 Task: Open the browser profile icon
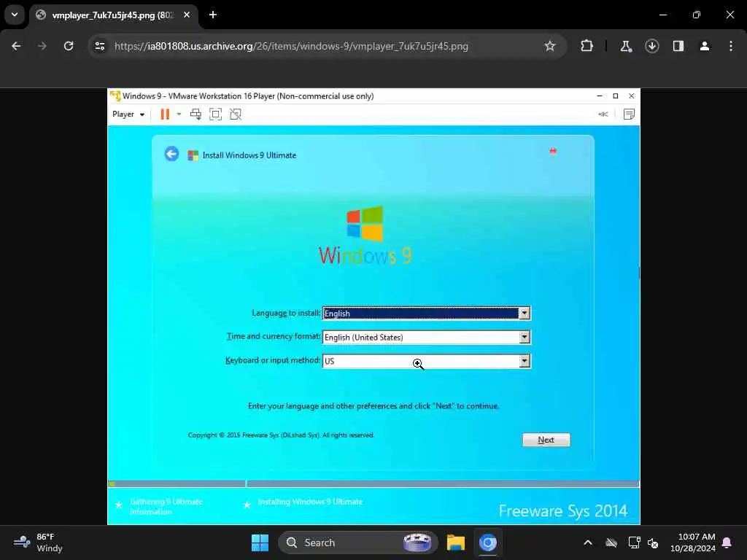[705, 46]
